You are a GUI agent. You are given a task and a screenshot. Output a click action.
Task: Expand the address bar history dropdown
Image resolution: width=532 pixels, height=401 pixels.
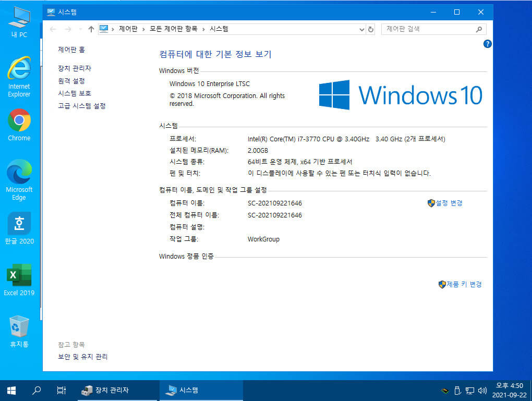pyautogui.click(x=361, y=29)
